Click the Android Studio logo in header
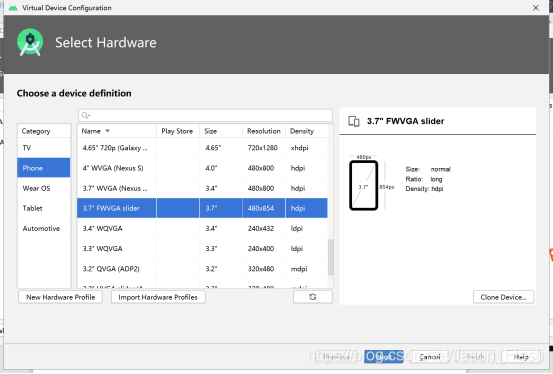The height and width of the screenshot is (374, 553). [30, 42]
